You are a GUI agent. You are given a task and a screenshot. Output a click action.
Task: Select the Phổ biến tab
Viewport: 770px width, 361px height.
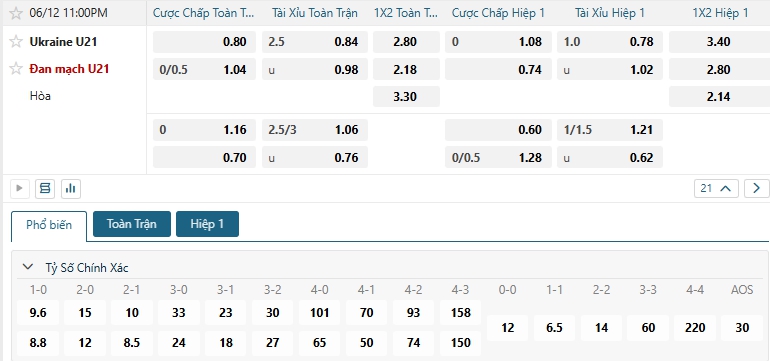49,225
